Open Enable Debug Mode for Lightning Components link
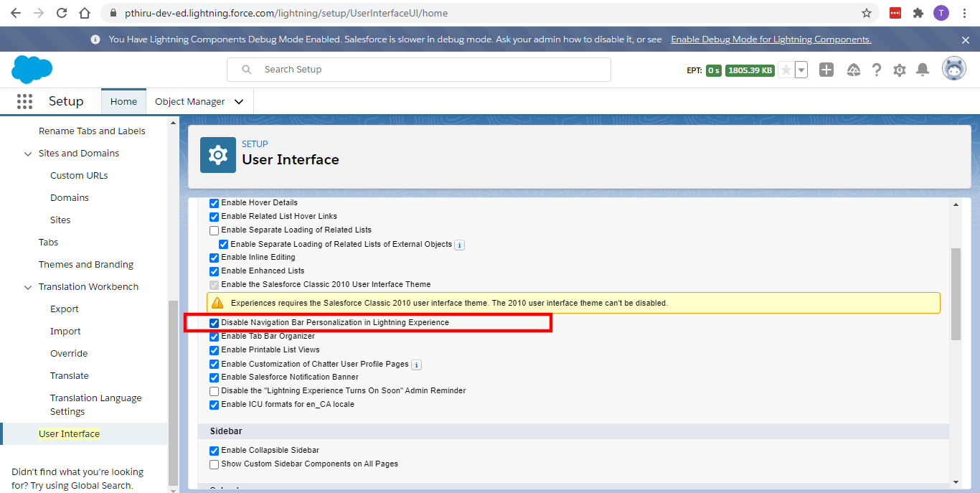Image resolution: width=980 pixels, height=493 pixels. 771,39
